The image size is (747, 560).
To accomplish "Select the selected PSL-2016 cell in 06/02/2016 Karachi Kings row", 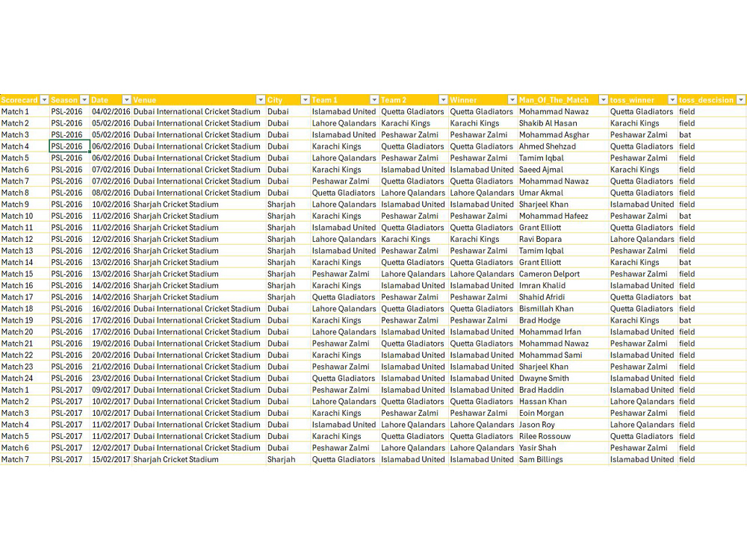I will [69, 146].
